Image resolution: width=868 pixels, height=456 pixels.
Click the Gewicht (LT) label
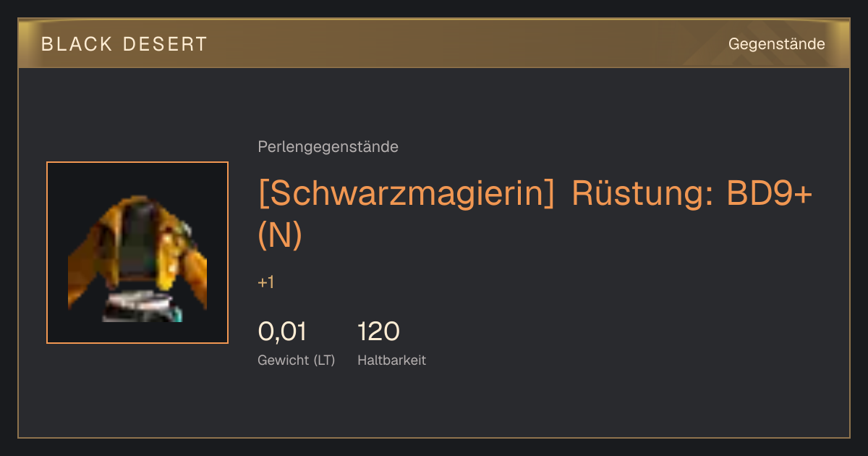point(296,360)
